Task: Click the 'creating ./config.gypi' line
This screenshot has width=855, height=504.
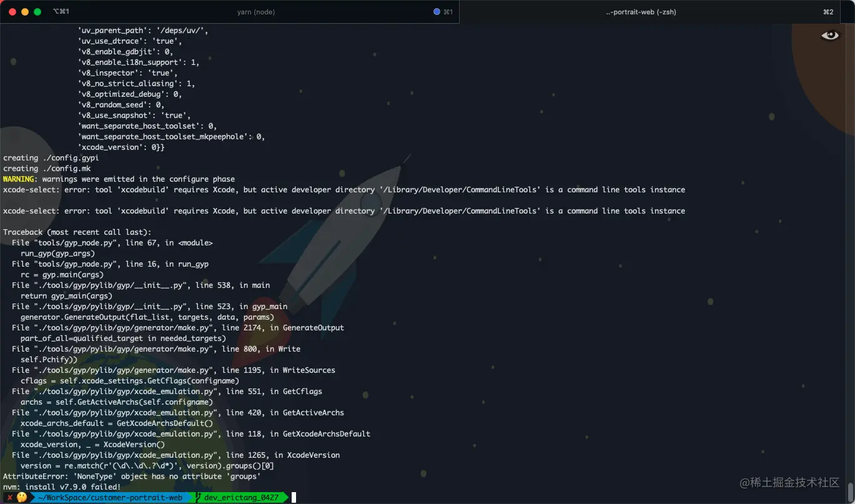Action: click(x=51, y=158)
